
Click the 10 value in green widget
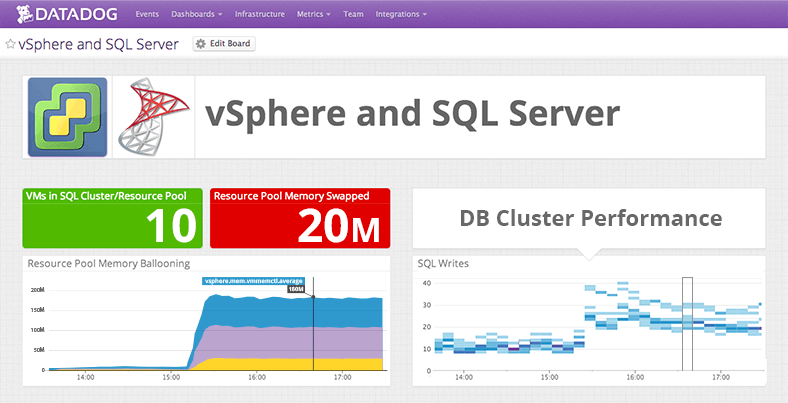(171, 226)
